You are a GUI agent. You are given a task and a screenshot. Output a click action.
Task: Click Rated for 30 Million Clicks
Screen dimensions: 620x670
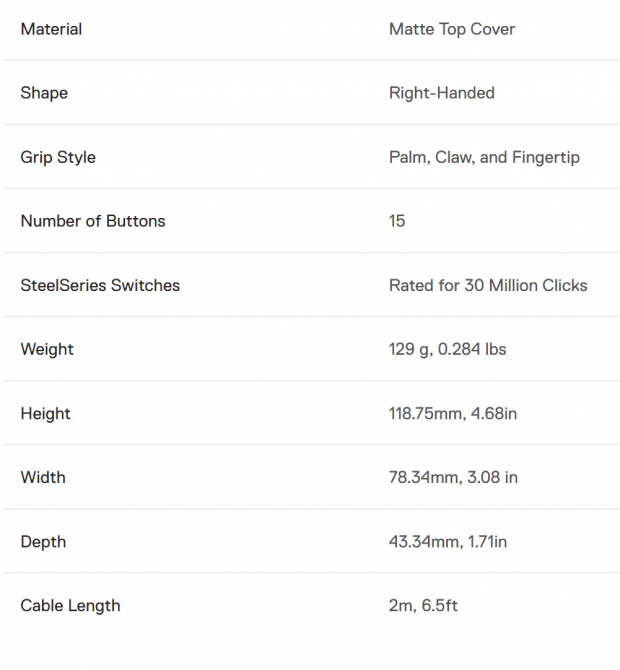pos(488,285)
